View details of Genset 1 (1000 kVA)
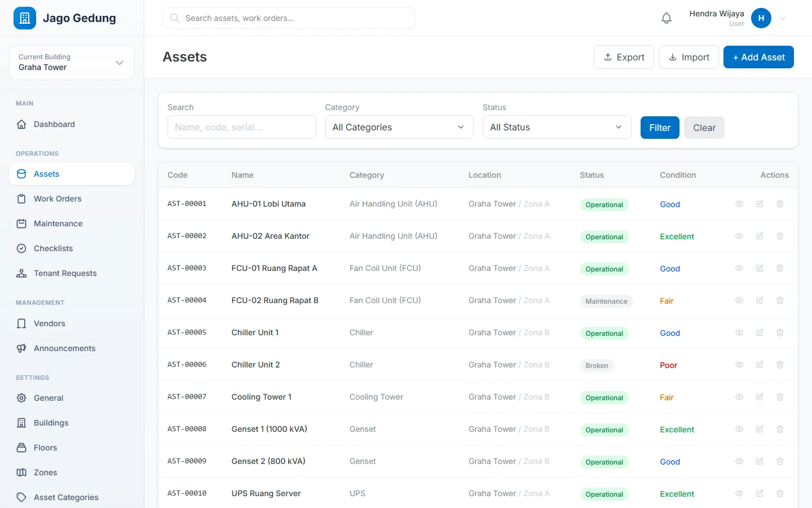This screenshot has width=812, height=508. coord(739,429)
